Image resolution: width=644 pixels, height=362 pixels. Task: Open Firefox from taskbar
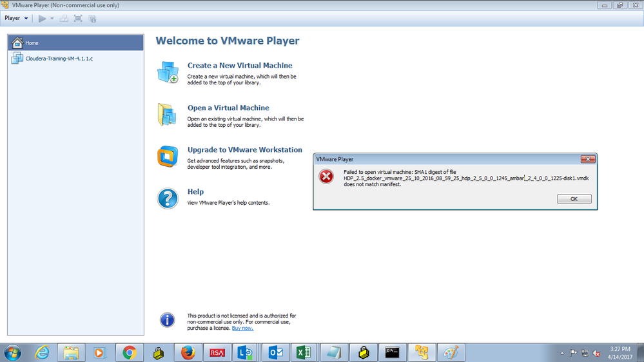188,352
